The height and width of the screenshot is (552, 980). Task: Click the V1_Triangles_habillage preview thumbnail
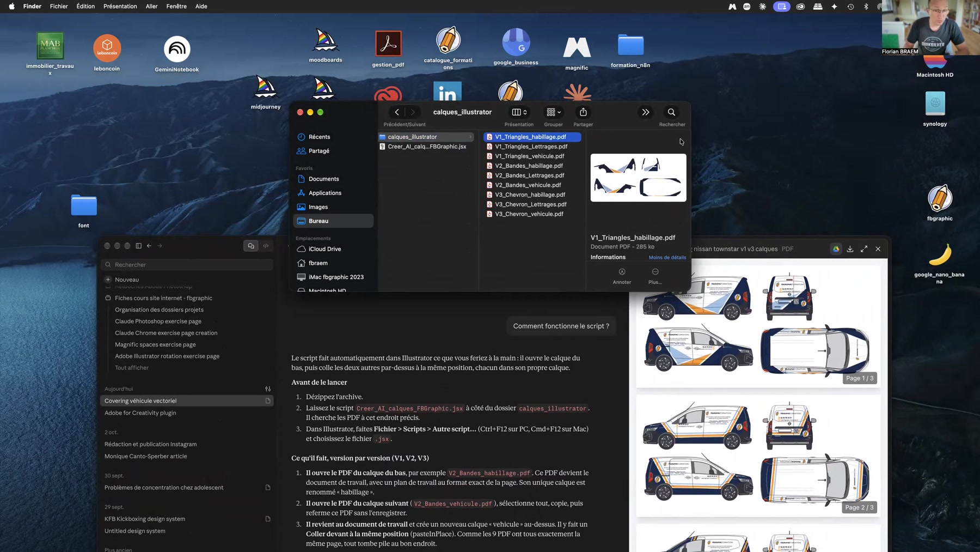point(638,178)
